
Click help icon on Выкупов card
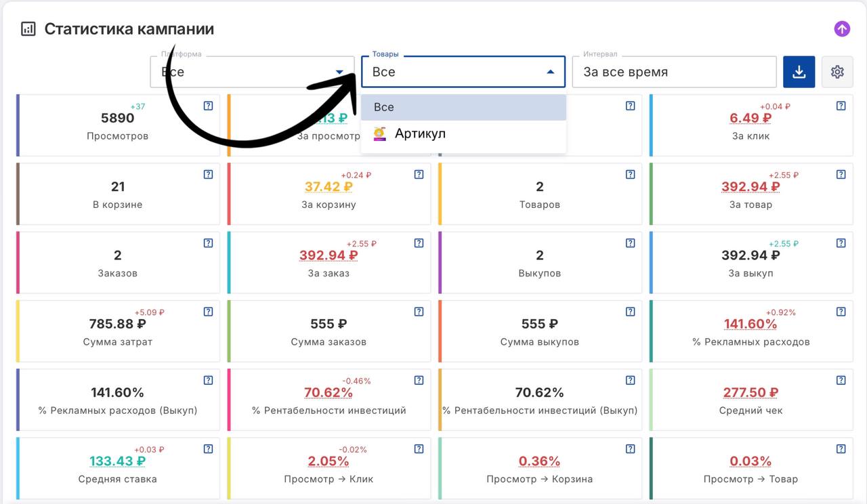(x=630, y=243)
